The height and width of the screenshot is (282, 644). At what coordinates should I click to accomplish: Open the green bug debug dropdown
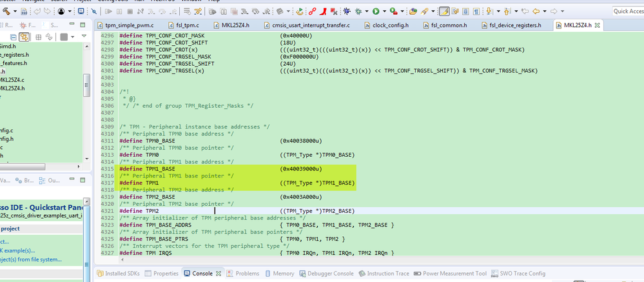pyautogui.click(x=367, y=11)
